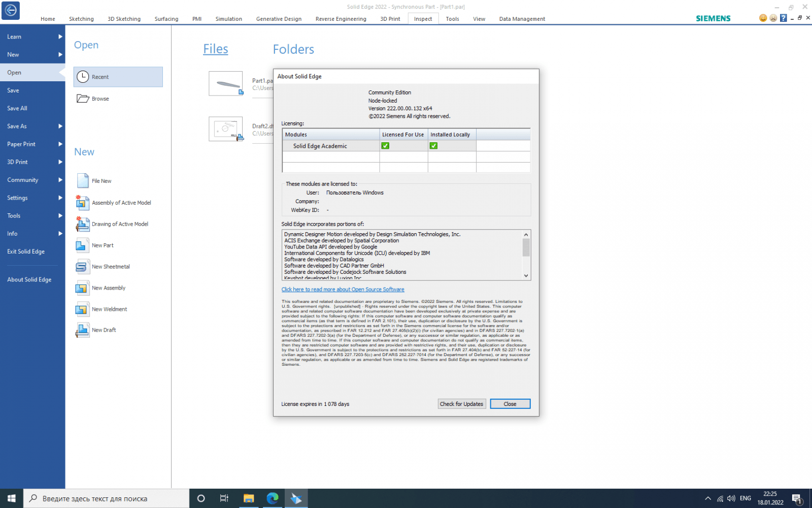Open the help question mark icon

[x=783, y=18]
